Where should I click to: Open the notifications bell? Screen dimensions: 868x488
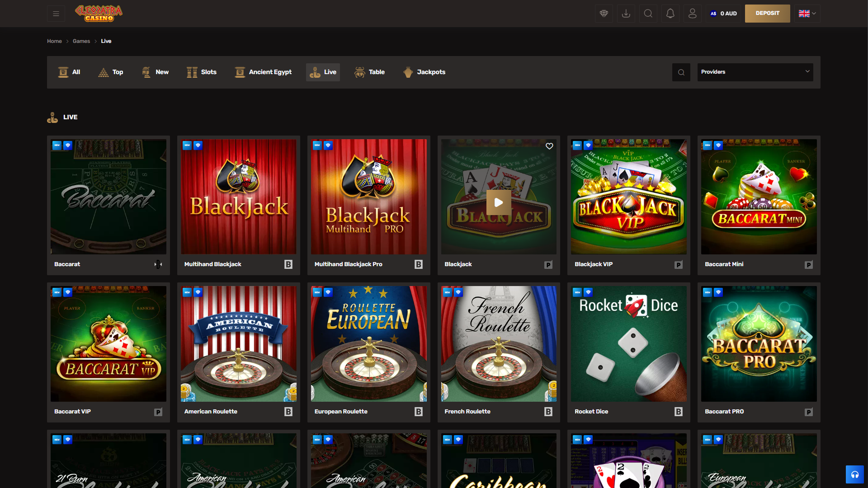(x=670, y=14)
